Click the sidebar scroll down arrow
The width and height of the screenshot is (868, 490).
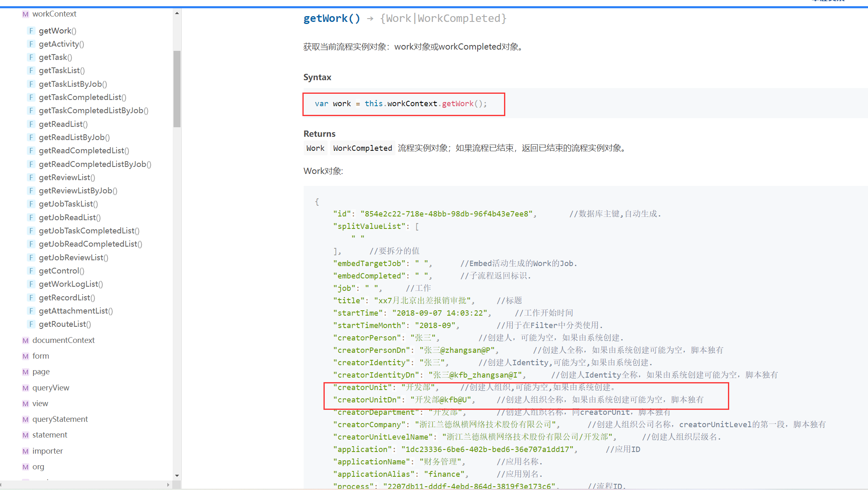[x=177, y=476]
